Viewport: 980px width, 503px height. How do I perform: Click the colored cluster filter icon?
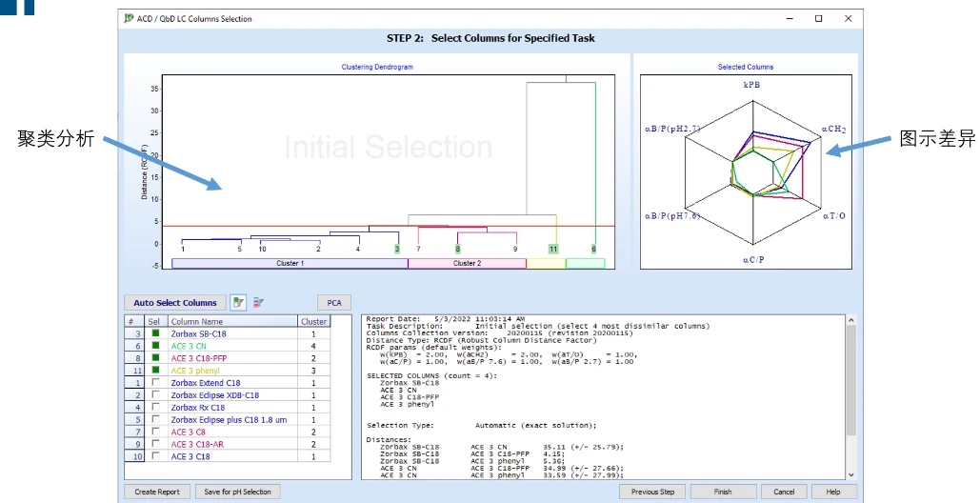click(x=258, y=302)
